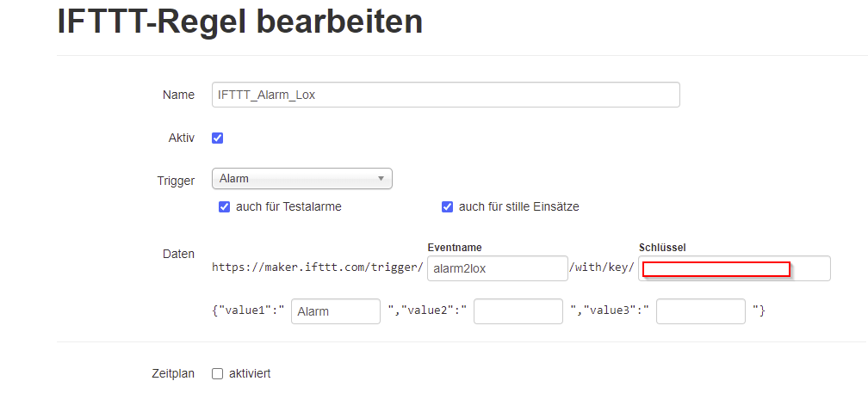Select the empty value3 input field

[700, 311]
